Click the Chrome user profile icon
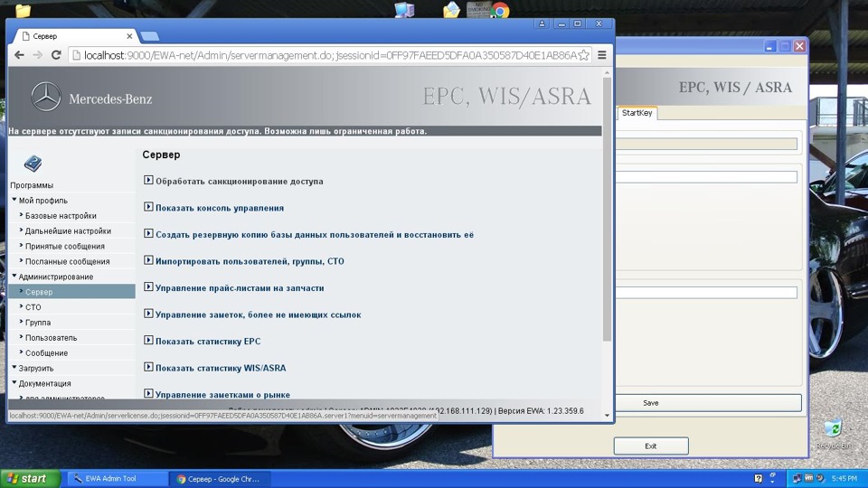The height and width of the screenshot is (488, 868). [542, 23]
